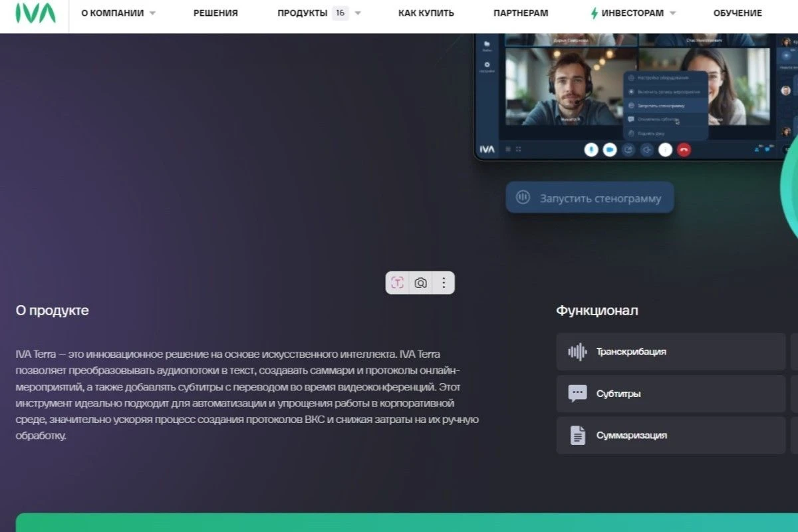798x532 pixels.
Task: Go to the IVA logo home link
Action: point(35,13)
